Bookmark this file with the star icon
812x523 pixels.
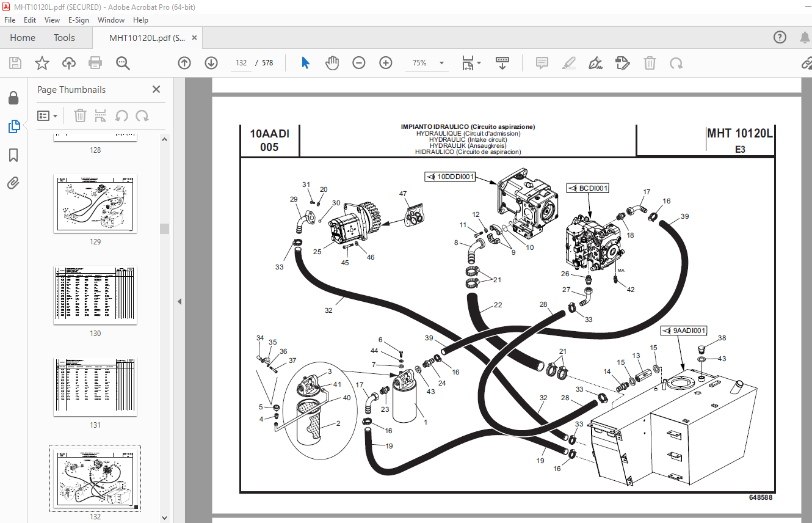click(x=42, y=63)
